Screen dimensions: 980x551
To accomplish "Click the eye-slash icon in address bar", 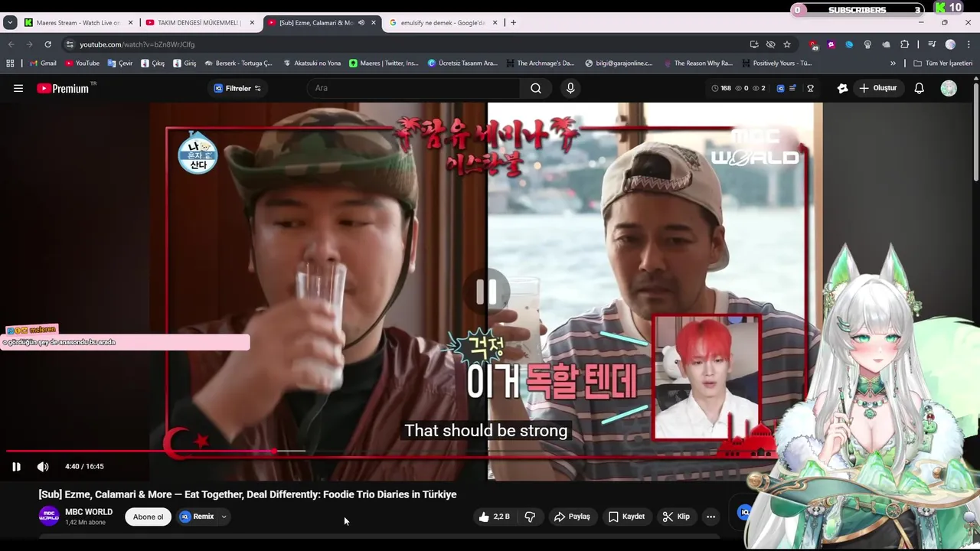I will pyautogui.click(x=771, y=44).
